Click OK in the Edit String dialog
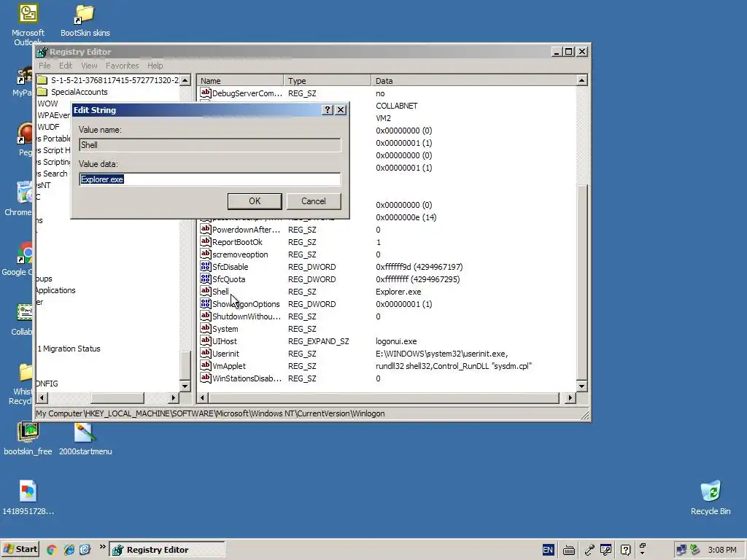This screenshot has height=560, width=747. [x=255, y=201]
